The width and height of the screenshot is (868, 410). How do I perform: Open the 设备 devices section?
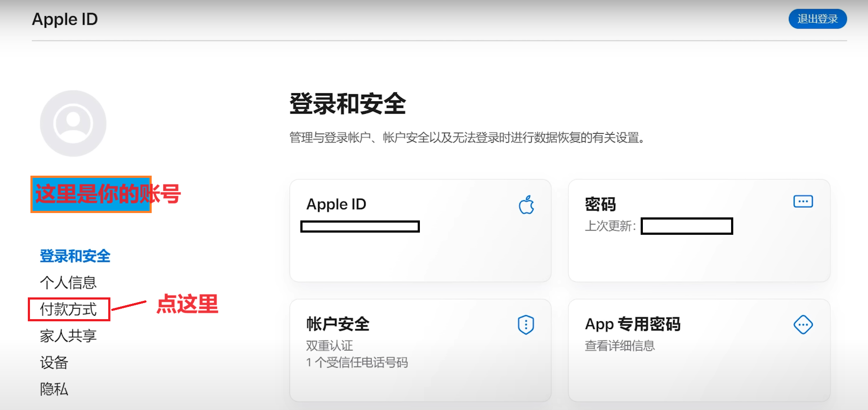[x=54, y=363]
